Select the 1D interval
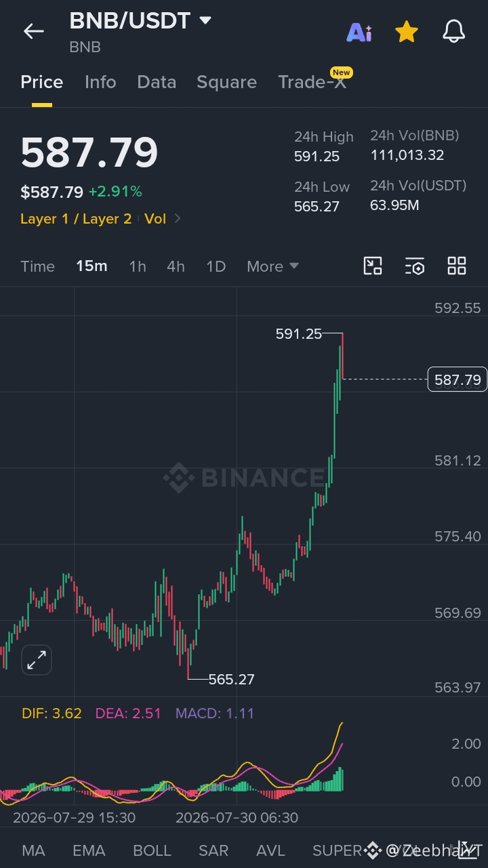The image size is (488, 868). (x=216, y=266)
